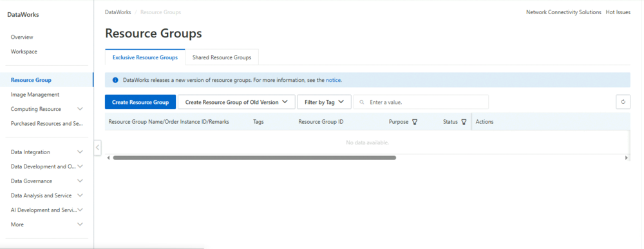This screenshot has height=249, width=644.
Task: Expand Data Analysis and Service section
Action: [x=80, y=195]
